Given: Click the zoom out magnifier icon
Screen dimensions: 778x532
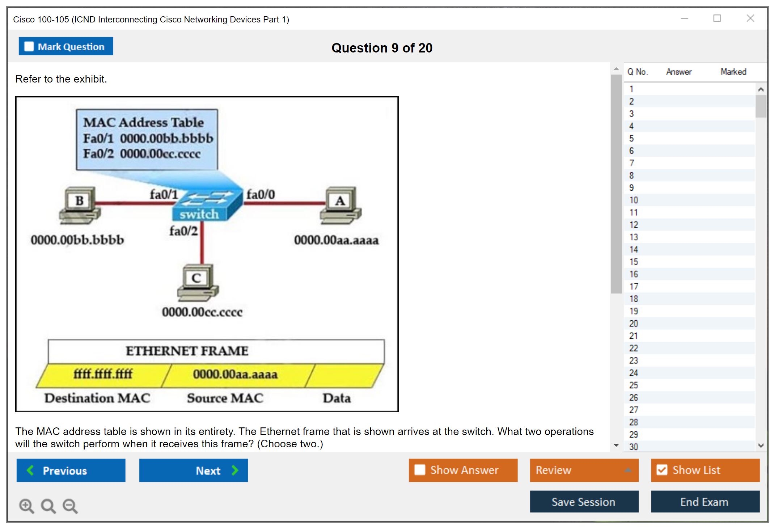Looking at the screenshot, I should (70, 506).
